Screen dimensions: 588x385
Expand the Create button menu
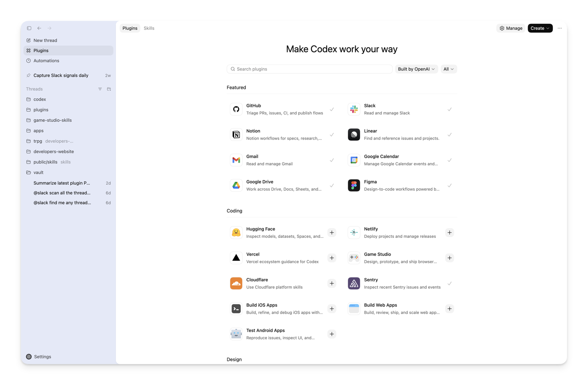[x=540, y=28]
